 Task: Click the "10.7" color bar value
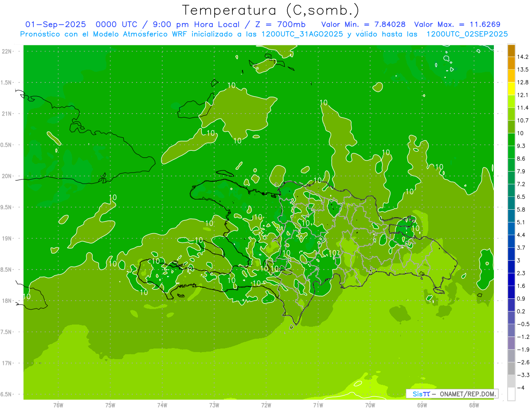point(523,121)
